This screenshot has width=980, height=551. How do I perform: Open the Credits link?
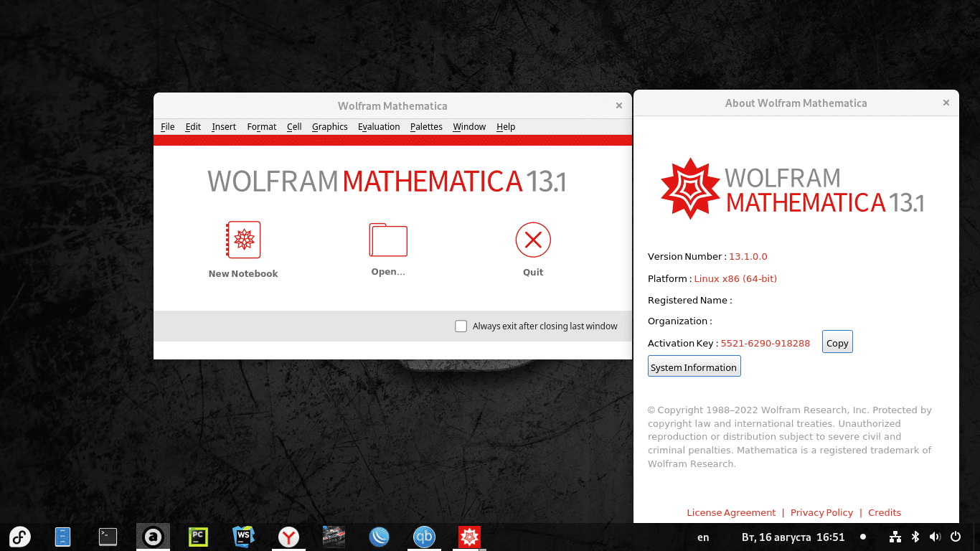885,512
